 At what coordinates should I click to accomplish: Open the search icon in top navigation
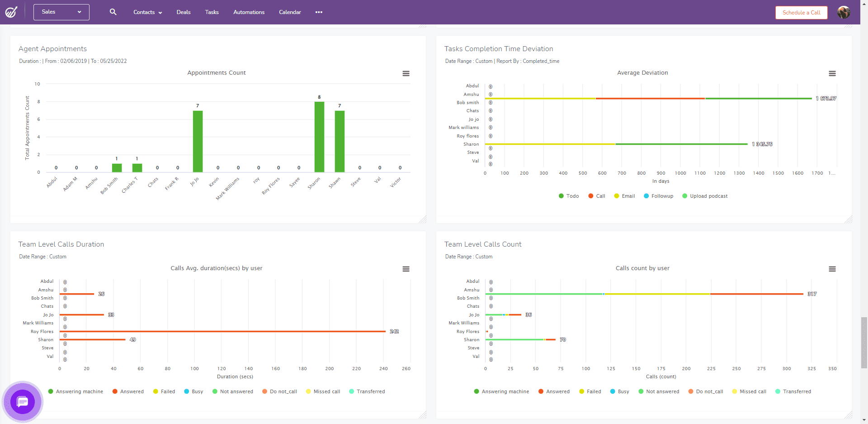coord(113,12)
